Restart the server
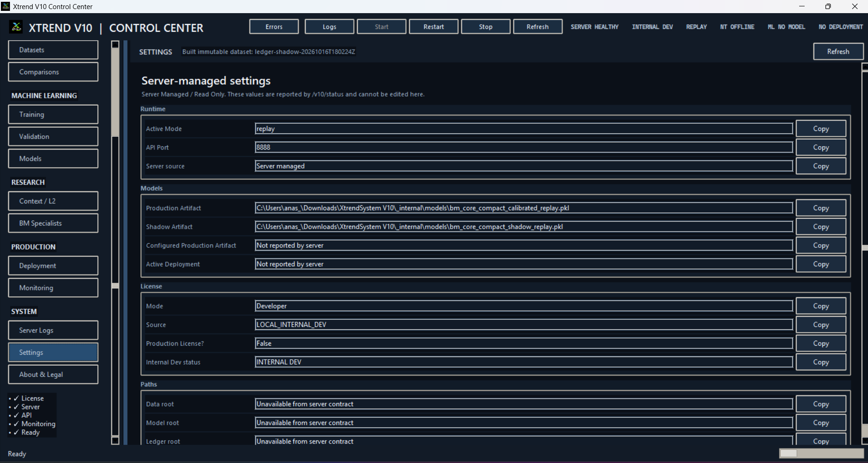 (x=434, y=27)
